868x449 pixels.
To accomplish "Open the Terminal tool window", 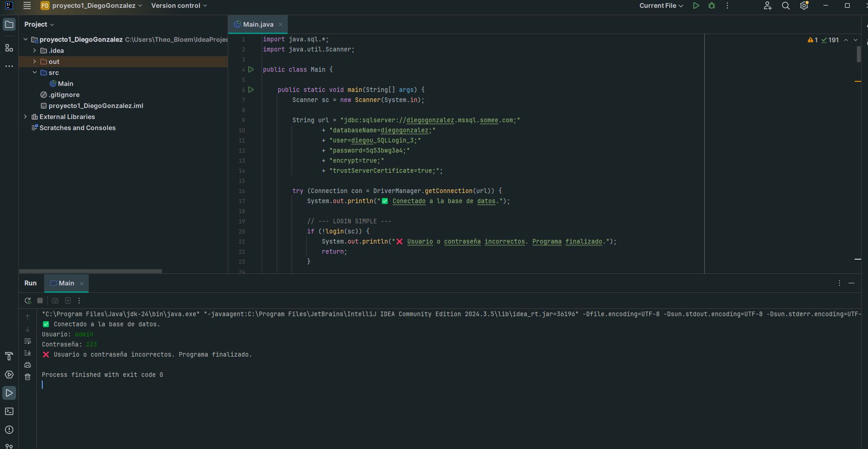I will coord(9,411).
